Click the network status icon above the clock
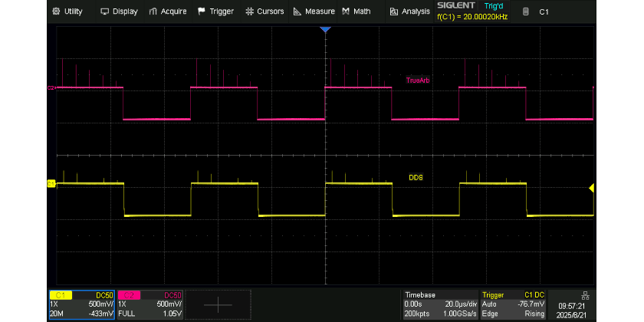This screenshot has width=644, height=322. click(586, 295)
